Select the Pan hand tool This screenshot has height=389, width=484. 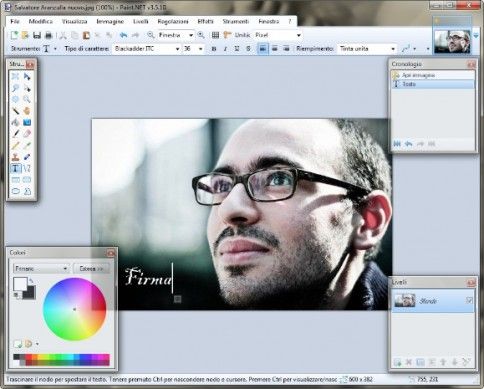[x=27, y=111]
